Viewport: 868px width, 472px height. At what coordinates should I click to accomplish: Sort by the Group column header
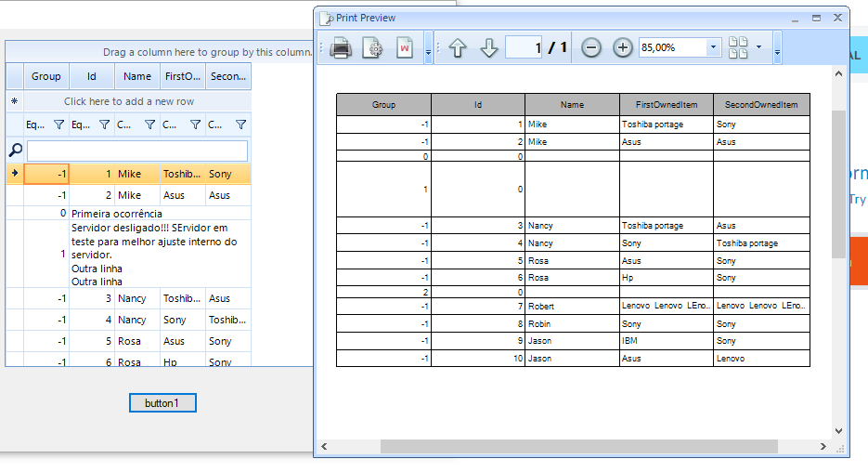[46, 77]
